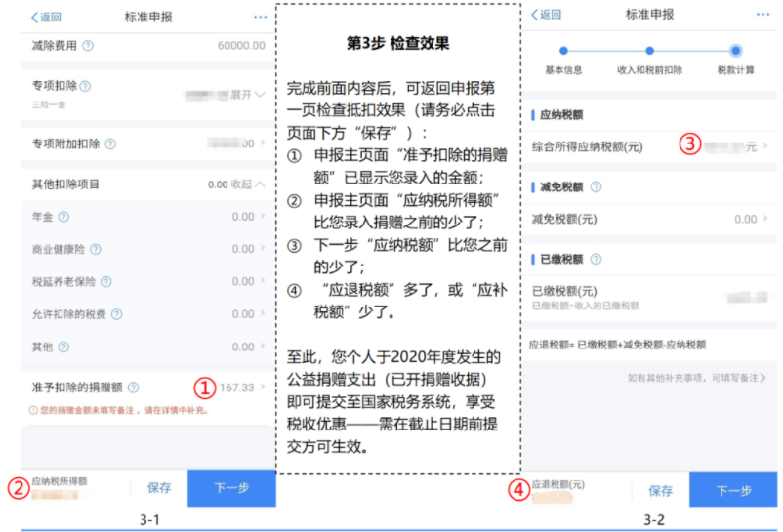Viewport: 783px width, 532px height.
Task: Go back using 返回 on left screen
Action: (46, 17)
